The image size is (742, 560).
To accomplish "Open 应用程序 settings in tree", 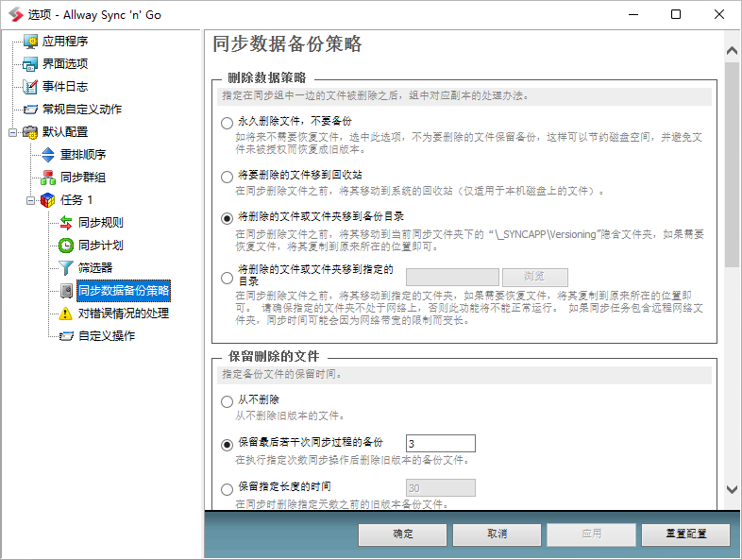I will click(x=65, y=42).
